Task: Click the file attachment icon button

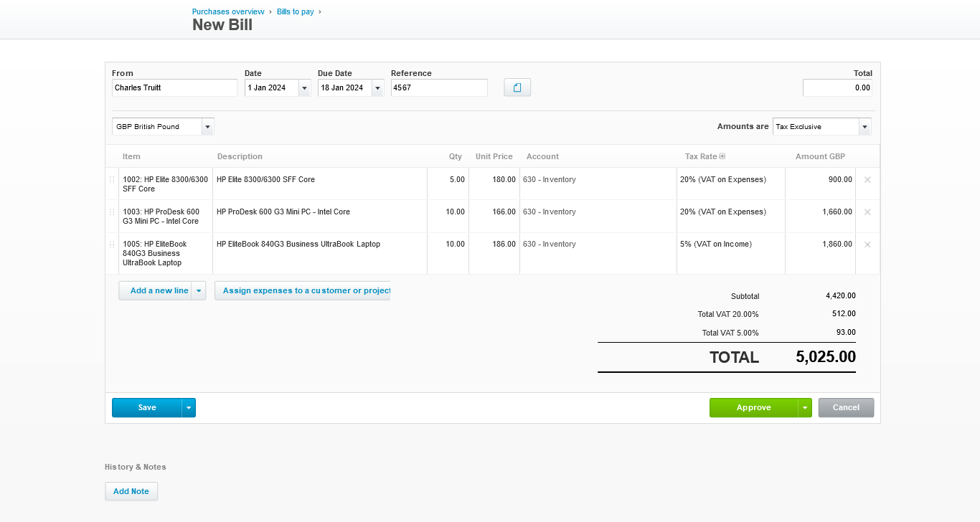Action: (517, 87)
